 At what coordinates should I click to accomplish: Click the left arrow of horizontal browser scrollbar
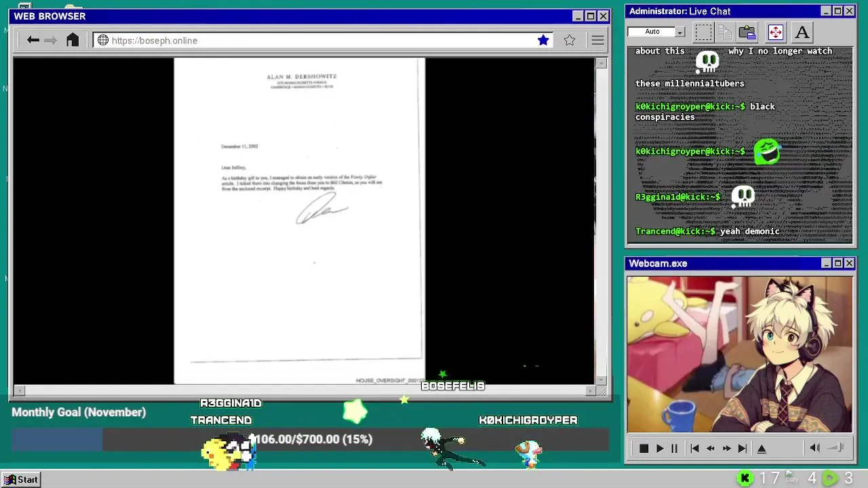pyautogui.click(x=19, y=390)
